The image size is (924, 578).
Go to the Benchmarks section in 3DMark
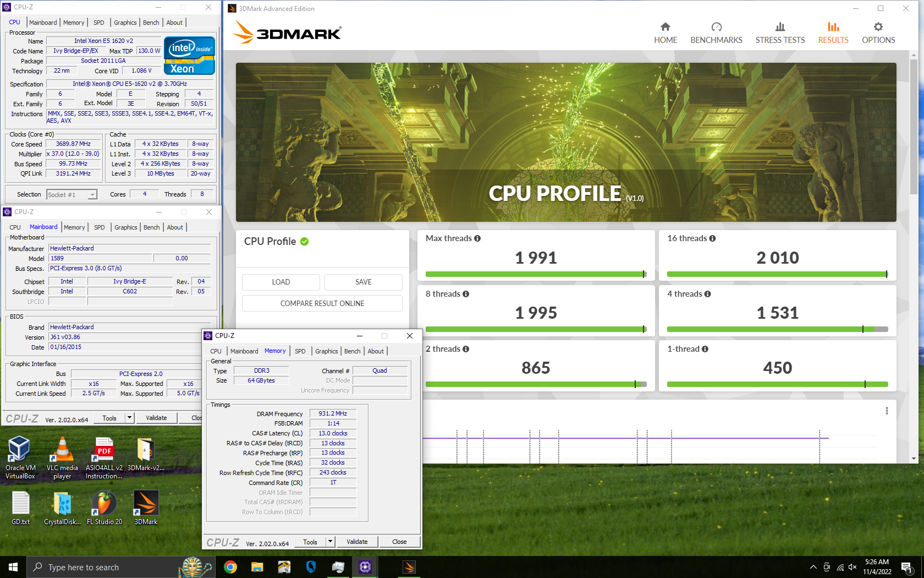(716, 33)
